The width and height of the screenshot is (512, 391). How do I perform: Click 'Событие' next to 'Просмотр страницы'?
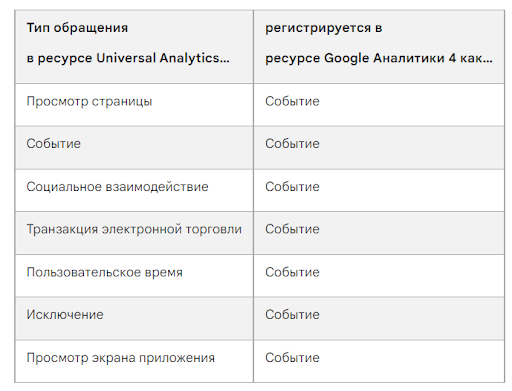coord(292,101)
